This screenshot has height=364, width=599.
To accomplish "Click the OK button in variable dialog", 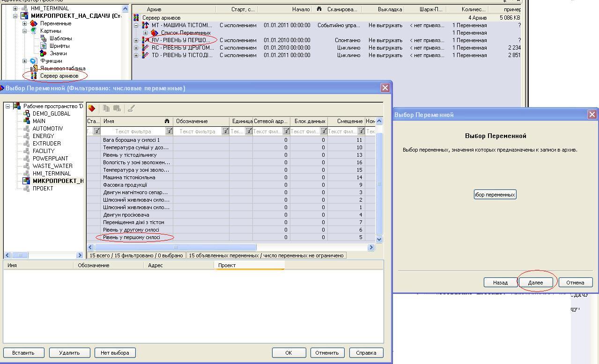I will coord(288,353).
